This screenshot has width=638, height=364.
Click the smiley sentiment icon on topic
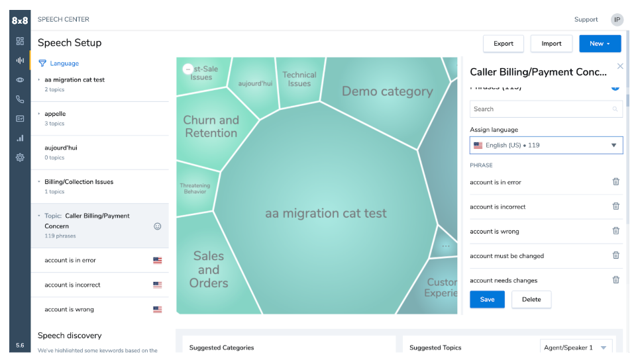[158, 226]
